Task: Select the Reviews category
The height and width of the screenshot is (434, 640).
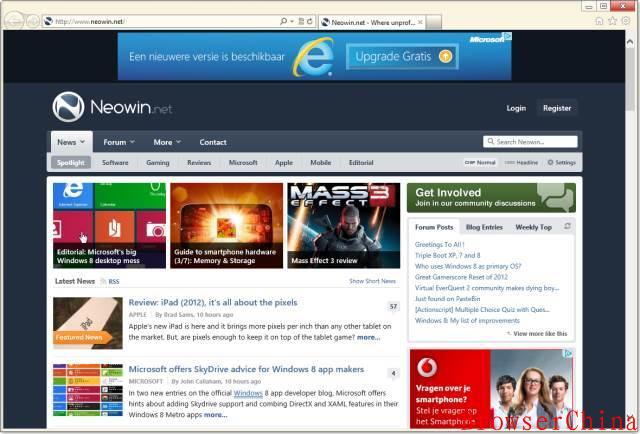Action: click(199, 162)
